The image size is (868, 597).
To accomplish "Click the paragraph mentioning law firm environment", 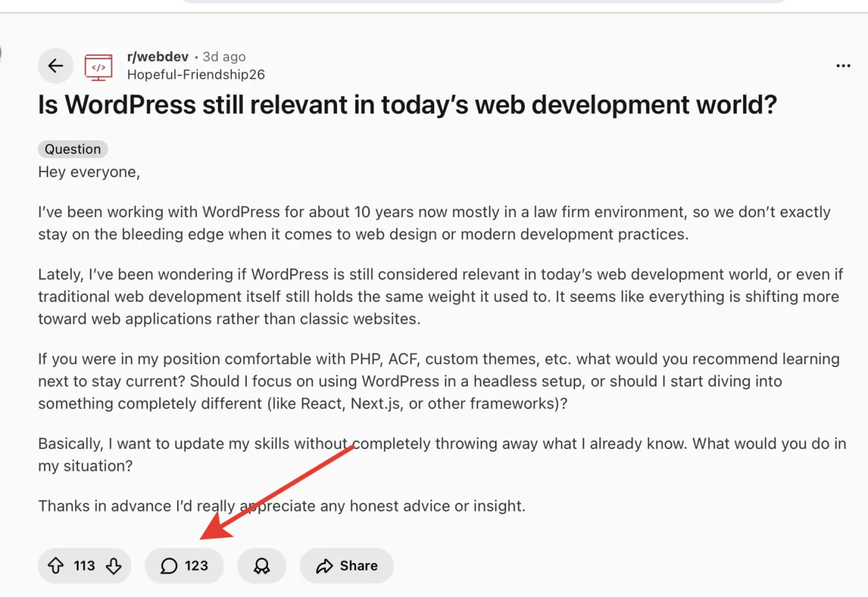I will (x=434, y=223).
